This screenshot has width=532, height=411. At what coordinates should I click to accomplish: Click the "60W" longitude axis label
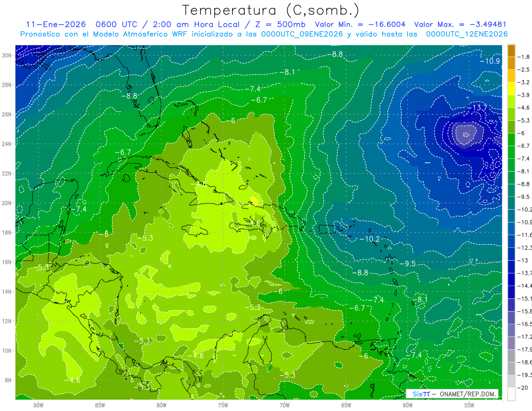click(x=408, y=405)
